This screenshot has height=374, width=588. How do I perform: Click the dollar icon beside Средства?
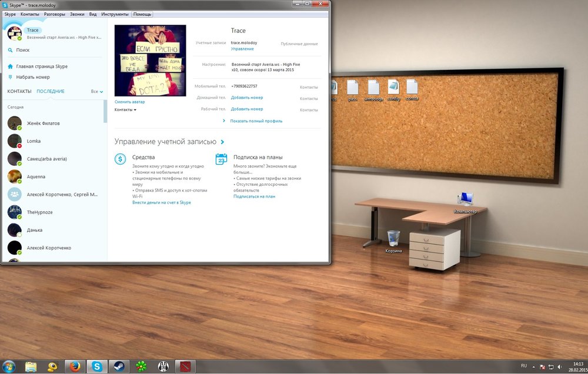click(x=121, y=159)
